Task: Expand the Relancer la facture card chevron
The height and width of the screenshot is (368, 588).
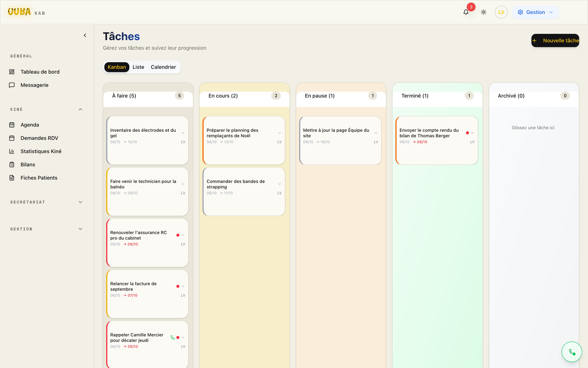Action: point(183,286)
